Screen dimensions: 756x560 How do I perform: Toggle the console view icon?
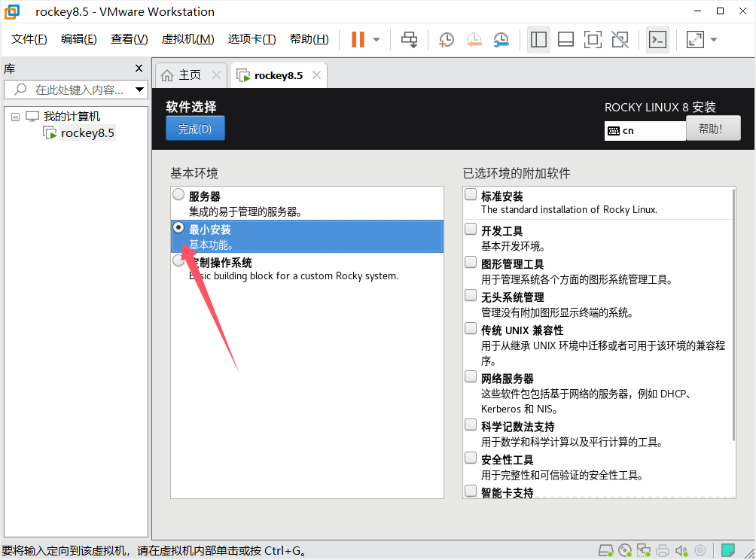click(x=657, y=40)
